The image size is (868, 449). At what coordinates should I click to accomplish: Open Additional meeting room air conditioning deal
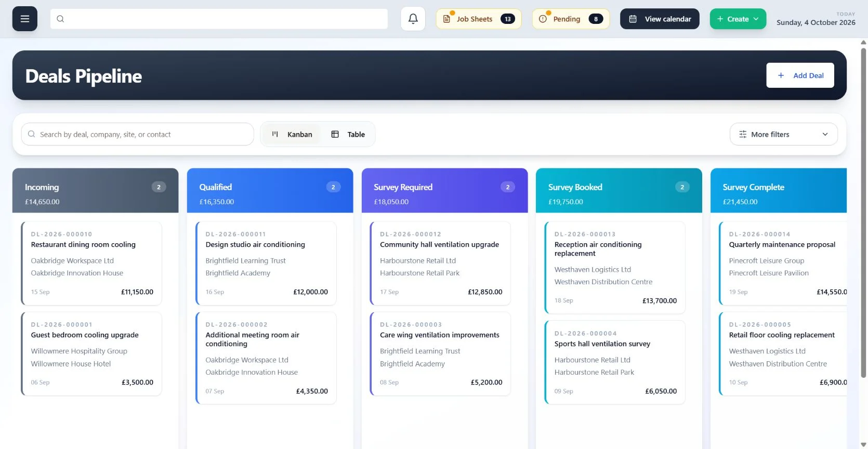click(266, 358)
